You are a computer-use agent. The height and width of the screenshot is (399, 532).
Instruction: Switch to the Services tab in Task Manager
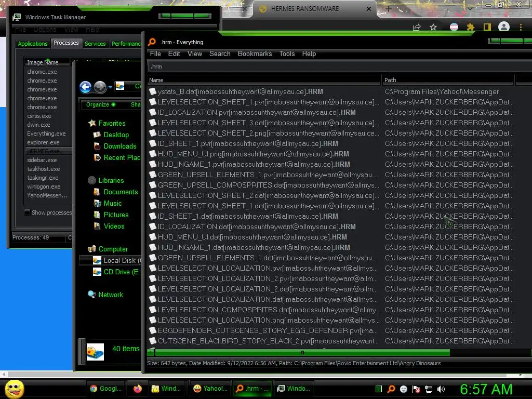tap(95, 44)
